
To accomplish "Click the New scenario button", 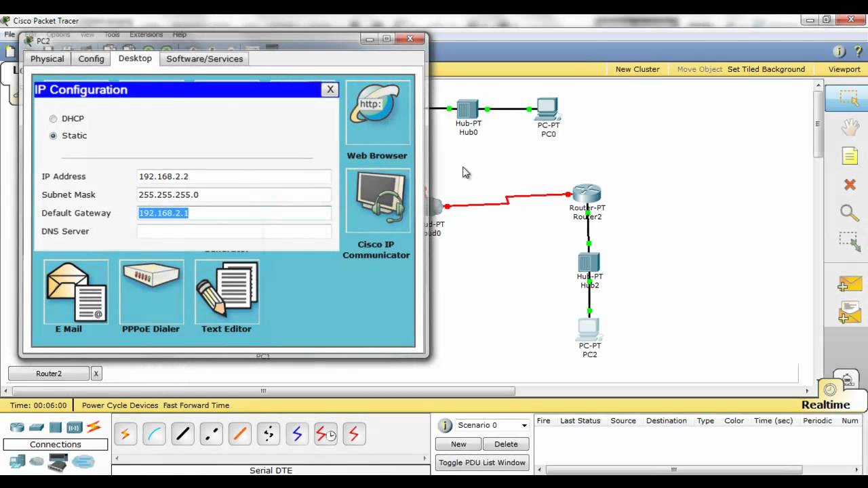I will point(458,444).
